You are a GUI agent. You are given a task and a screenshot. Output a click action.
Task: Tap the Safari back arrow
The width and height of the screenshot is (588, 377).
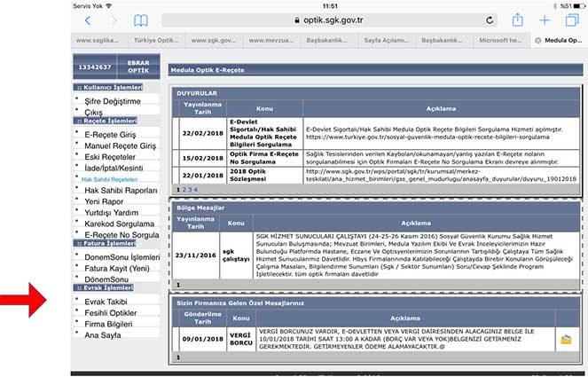point(88,20)
